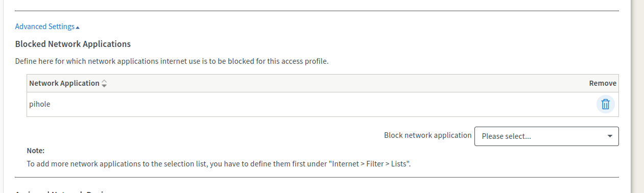Screen dimensions: 644x193
Task: Click the caret arrow in the Please select box
Action: [610, 136]
